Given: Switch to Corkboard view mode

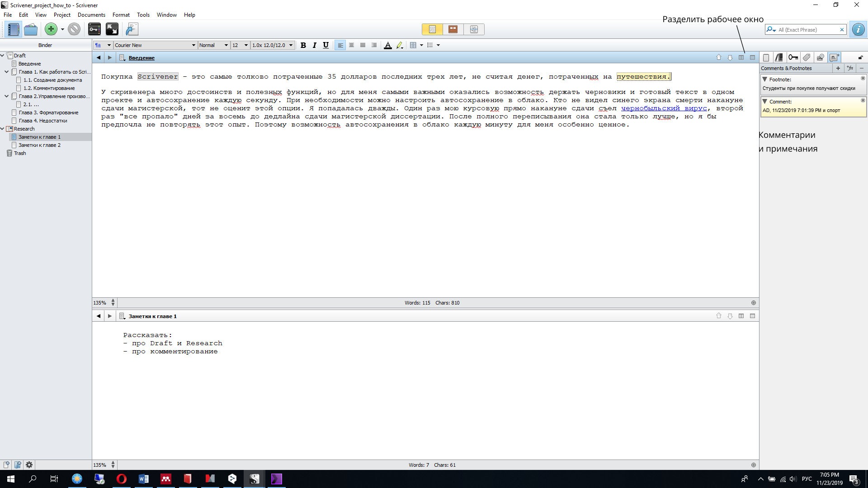Looking at the screenshot, I should [453, 29].
